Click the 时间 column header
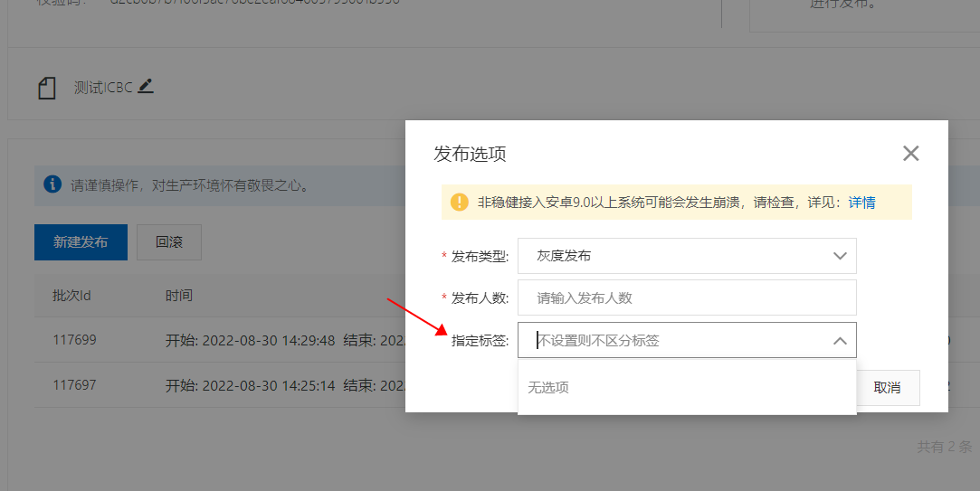This screenshot has width=980, height=491. tap(179, 296)
